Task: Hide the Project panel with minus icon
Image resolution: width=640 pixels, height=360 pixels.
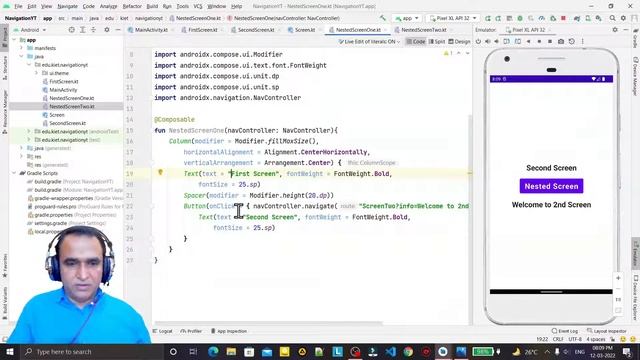Action: coord(118,30)
